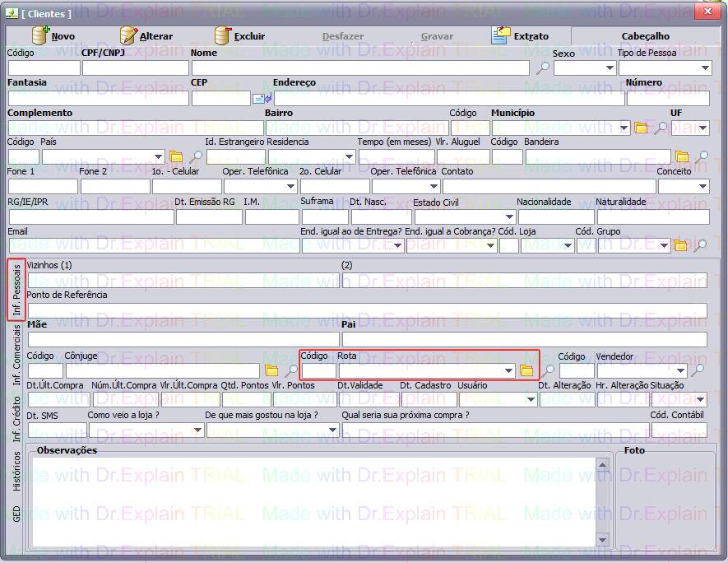Open folder icon beside Cód. Grupo
This screenshot has height=563, width=728.
tap(680, 245)
